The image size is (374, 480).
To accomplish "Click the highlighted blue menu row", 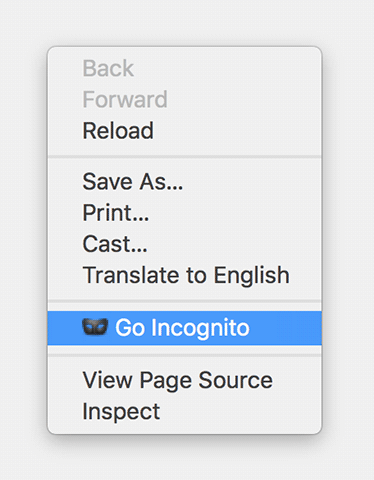I will (x=185, y=328).
